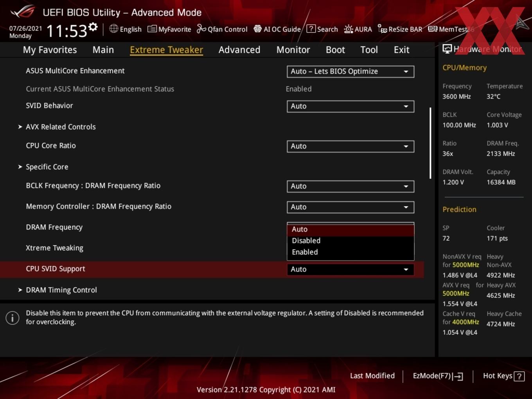
Task: Select Disabled in the open dropdown list
Action: pos(350,241)
